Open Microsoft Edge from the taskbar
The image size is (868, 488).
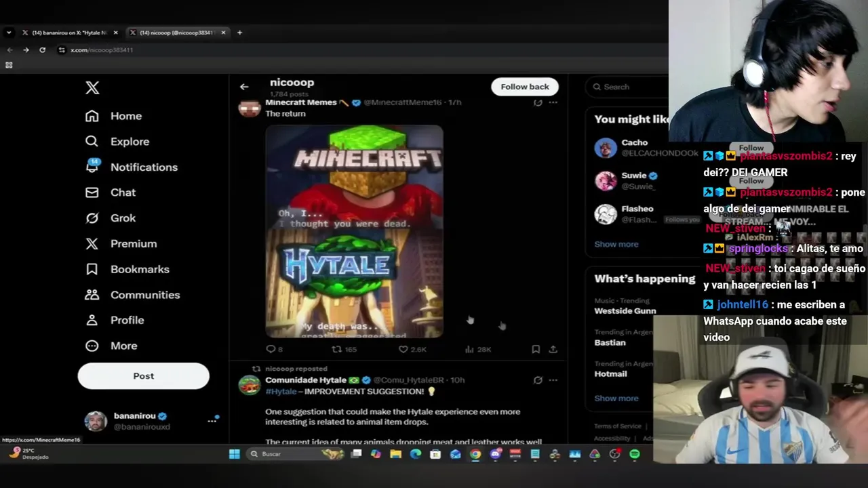point(416,454)
